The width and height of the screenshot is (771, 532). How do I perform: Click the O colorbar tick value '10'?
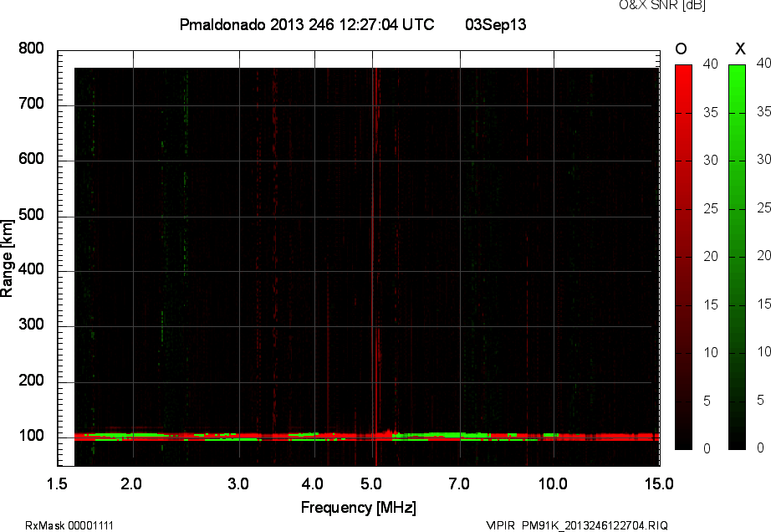tap(711, 352)
